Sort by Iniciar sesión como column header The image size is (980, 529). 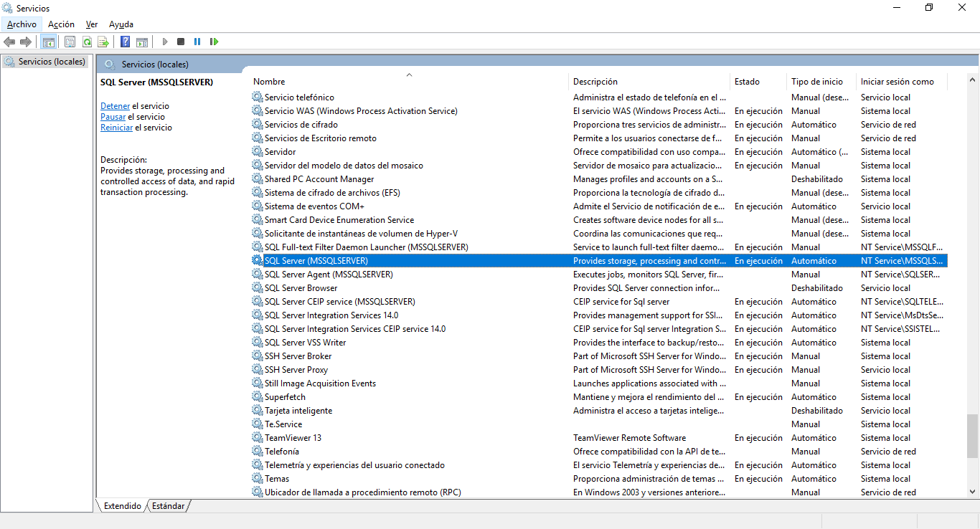pos(902,82)
